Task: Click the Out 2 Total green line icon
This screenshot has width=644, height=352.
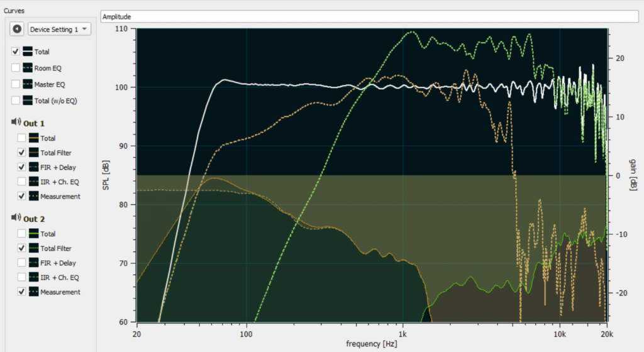Action: point(33,234)
